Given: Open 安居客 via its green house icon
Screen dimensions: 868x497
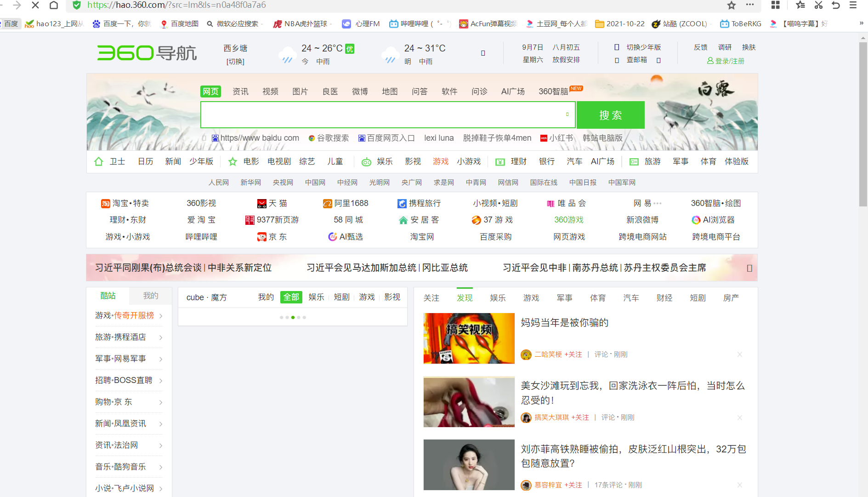Looking at the screenshot, I should coord(403,220).
